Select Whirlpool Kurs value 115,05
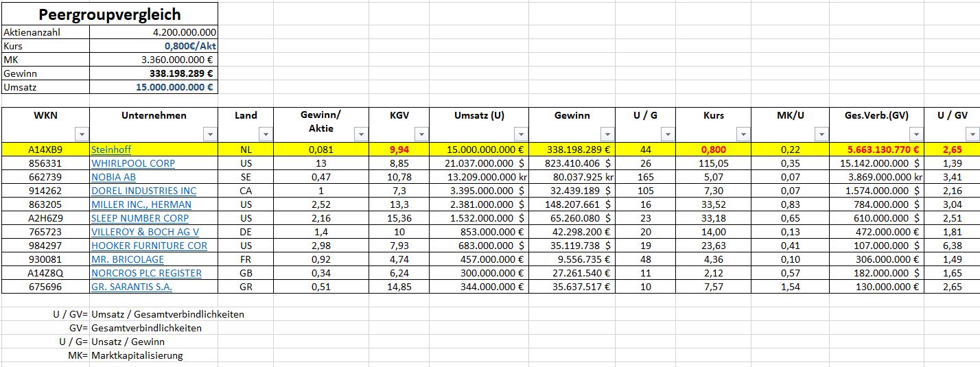The width and height of the screenshot is (980, 367). tap(714, 163)
